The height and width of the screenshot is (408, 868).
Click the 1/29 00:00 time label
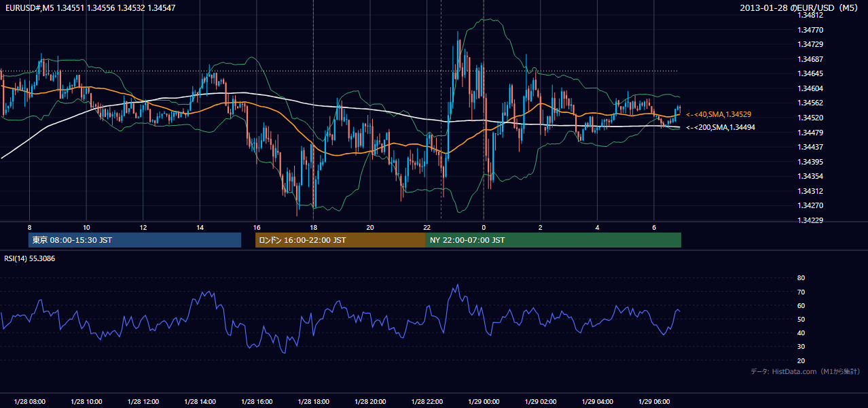484,401
